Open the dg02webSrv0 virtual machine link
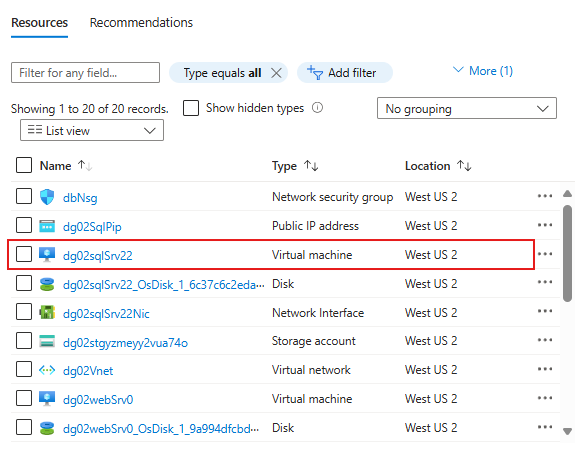This screenshot has width=582, height=449. [x=98, y=400]
